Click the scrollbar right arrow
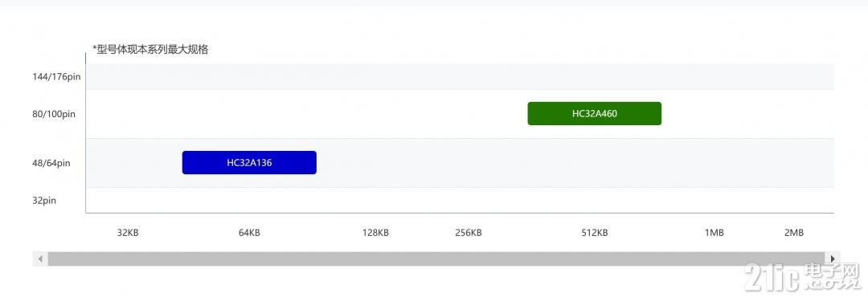The image size is (868, 297). tap(833, 258)
